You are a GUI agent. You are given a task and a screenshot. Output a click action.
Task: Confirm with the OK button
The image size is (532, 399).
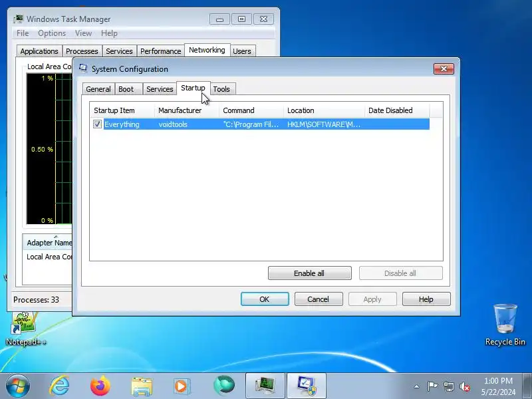[265, 299]
